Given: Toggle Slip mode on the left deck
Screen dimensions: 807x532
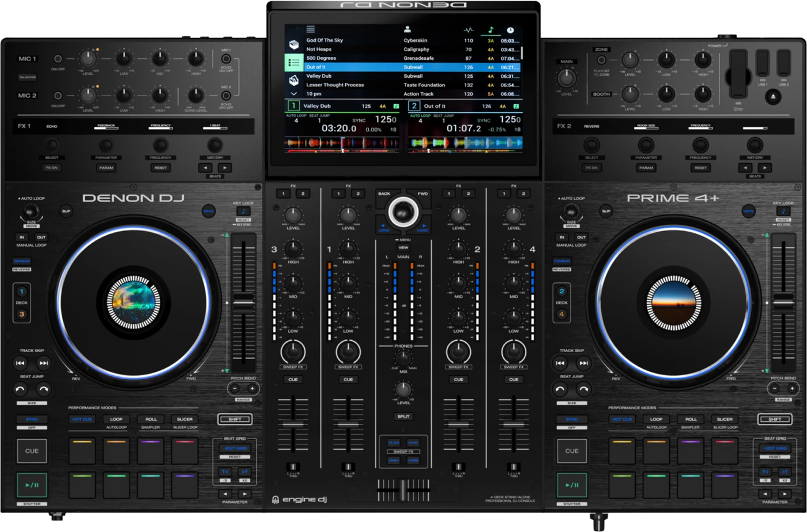Looking at the screenshot, I should pos(66,211).
